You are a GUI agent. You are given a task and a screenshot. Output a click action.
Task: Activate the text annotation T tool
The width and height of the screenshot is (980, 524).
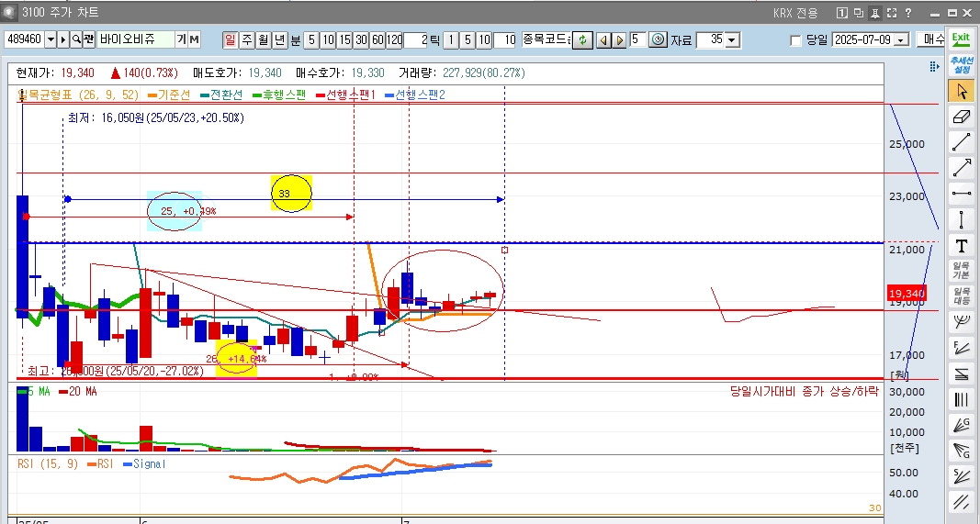pos(962,246)
